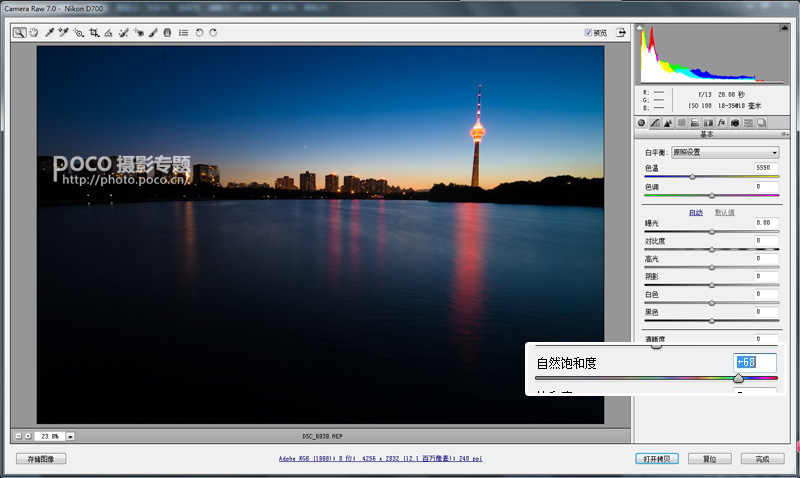800x478 pixels.
Task: Choose the Crop tool
Action: (x=94, y=33)
